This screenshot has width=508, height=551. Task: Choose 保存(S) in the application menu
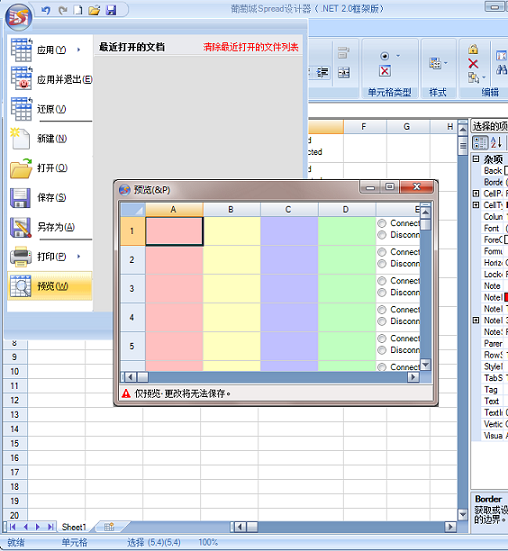[x=50, y=197]
